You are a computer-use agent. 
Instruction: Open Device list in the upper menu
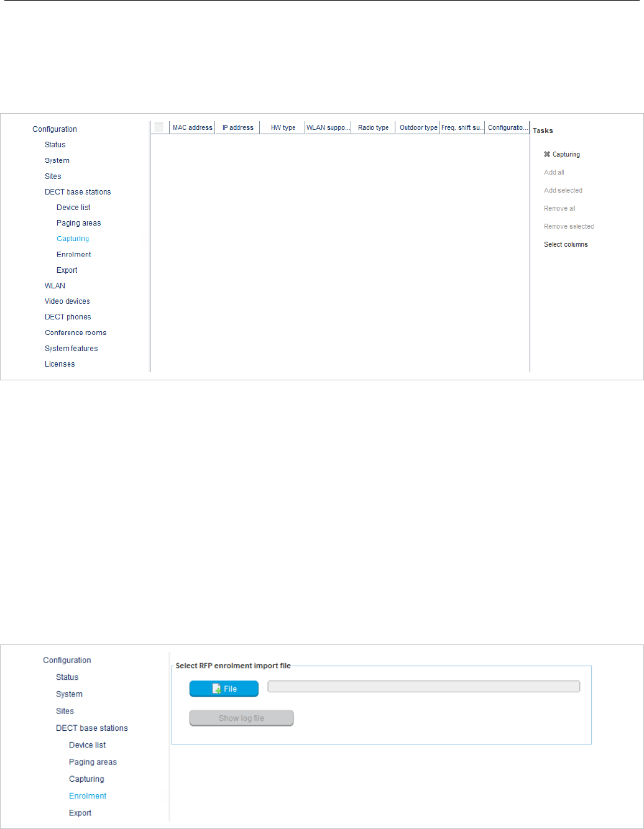click(73, 208)
